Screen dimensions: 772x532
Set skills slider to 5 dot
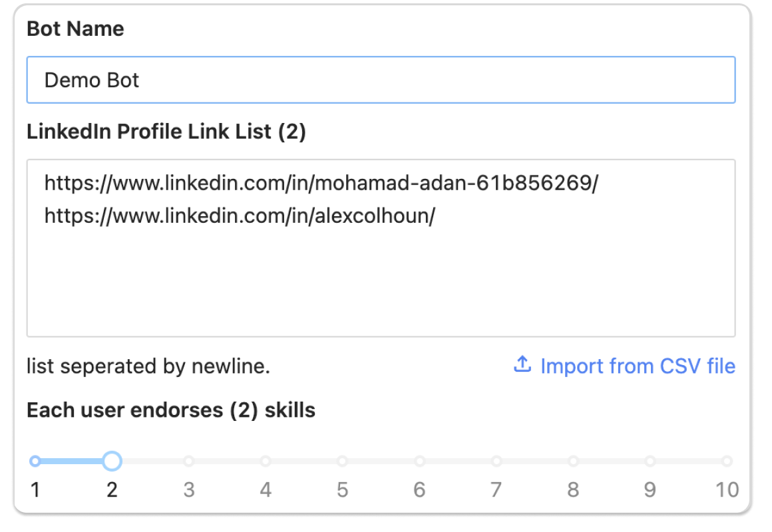tap(342, 461)
